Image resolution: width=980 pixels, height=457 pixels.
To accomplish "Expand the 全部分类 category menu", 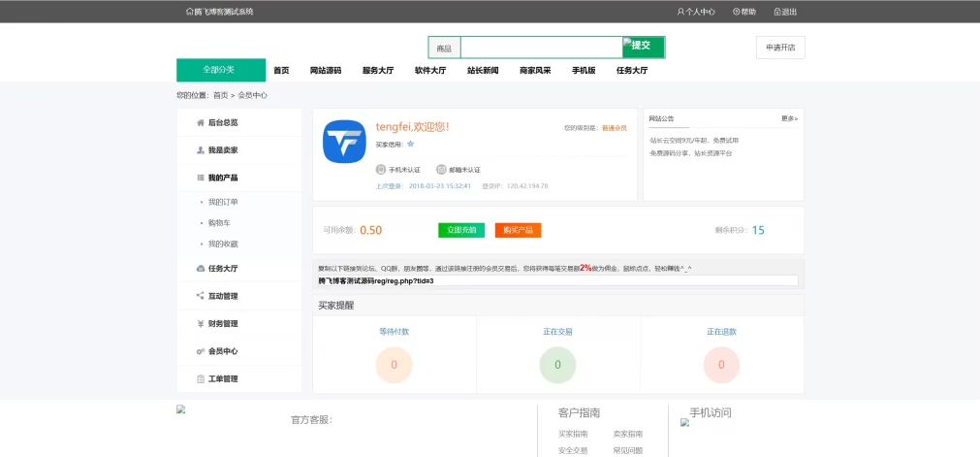I will [220, 70].
